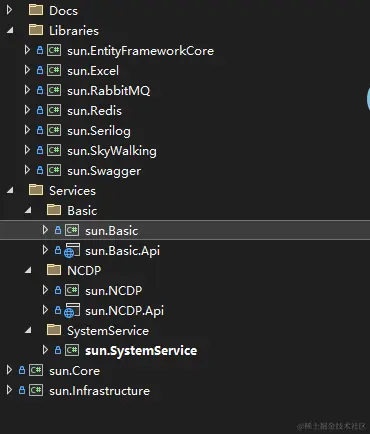Select the Libraries folder label
Screen dimensions: 370x434
pos(74,31)
